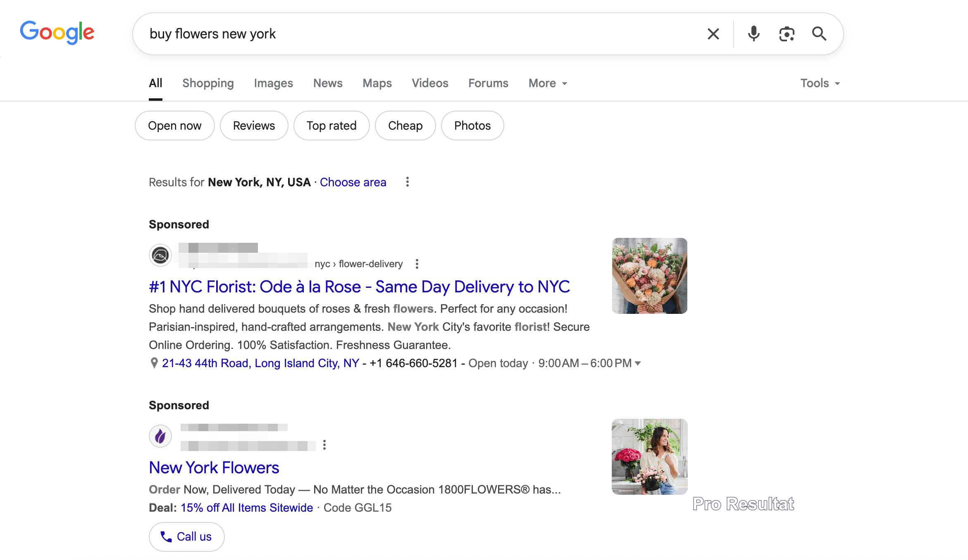Open options menu next to Choose area
The image size is (968, 560).
click(408, 182)
